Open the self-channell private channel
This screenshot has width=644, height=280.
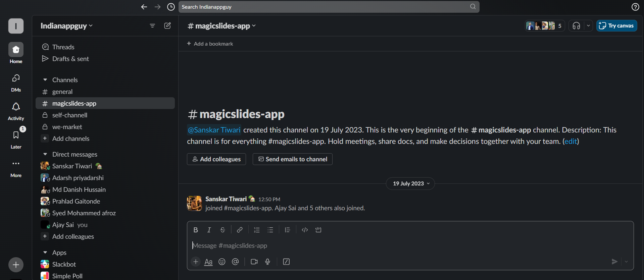click(105, 115)
